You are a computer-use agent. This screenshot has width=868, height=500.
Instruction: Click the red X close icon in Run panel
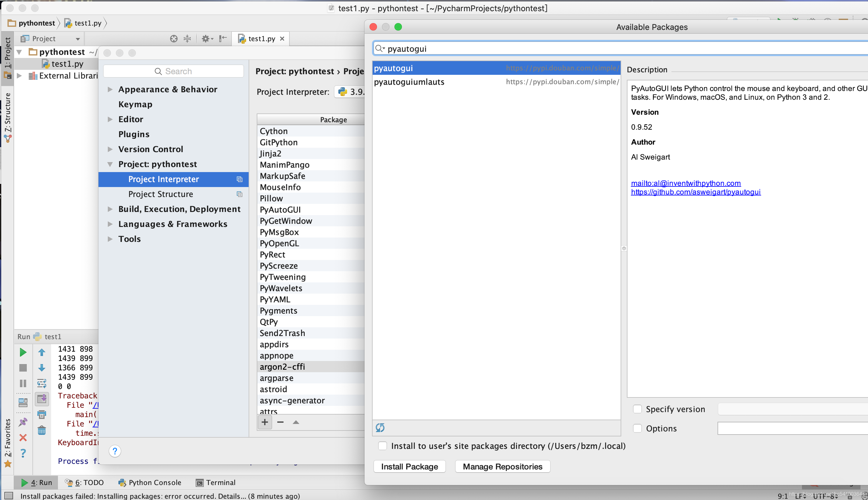(23, 438)
